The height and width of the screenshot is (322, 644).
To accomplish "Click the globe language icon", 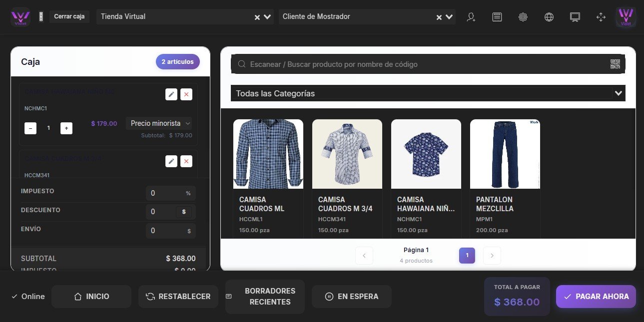I will click(x=549, y=17).
